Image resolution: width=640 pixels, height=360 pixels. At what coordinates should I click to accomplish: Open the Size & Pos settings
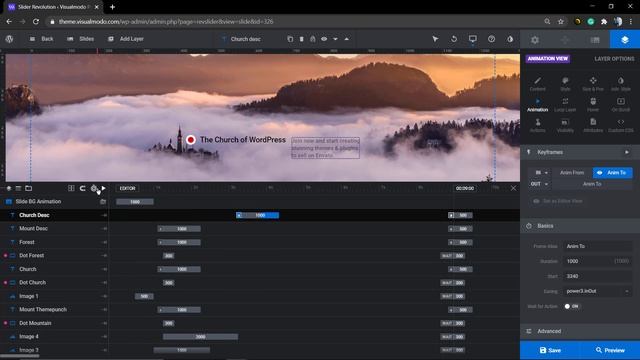(x=593, y=84)
